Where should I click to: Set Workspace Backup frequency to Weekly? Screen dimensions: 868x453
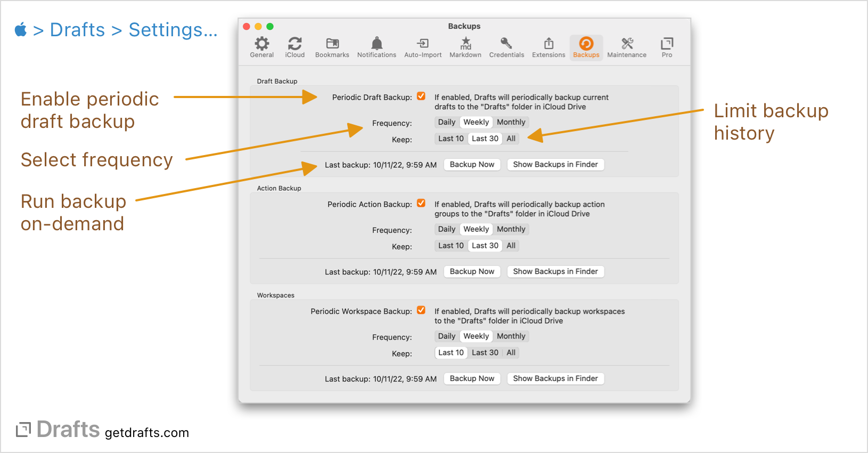click(476, 336)
